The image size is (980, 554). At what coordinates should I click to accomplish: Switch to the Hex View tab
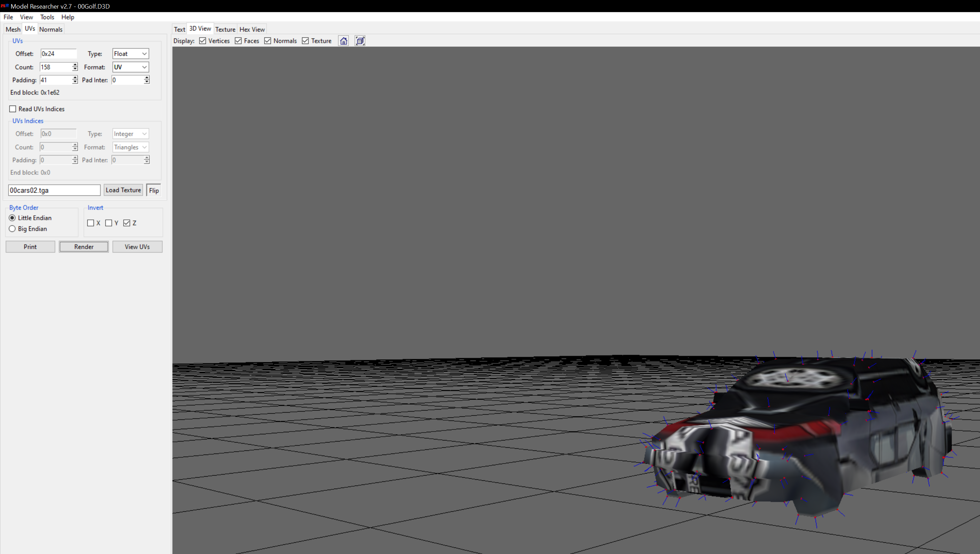252,29
